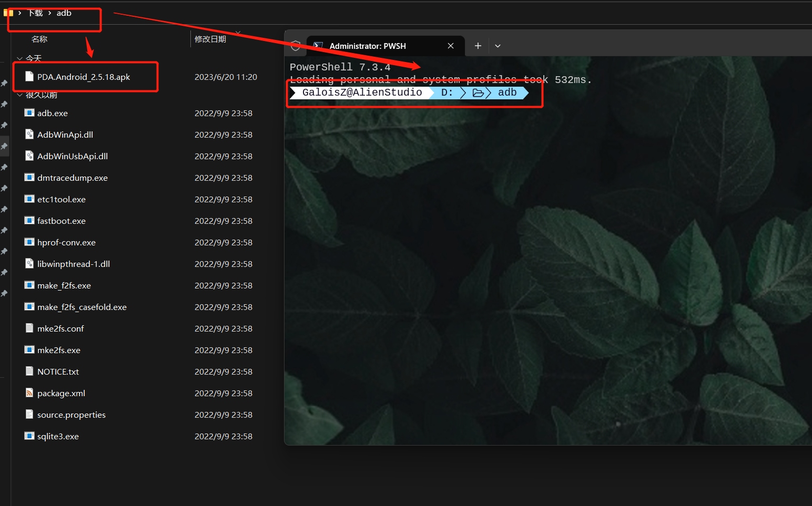Select the adb.exe file name
Screen dimensions: 812x506
(x=53, y=113)
